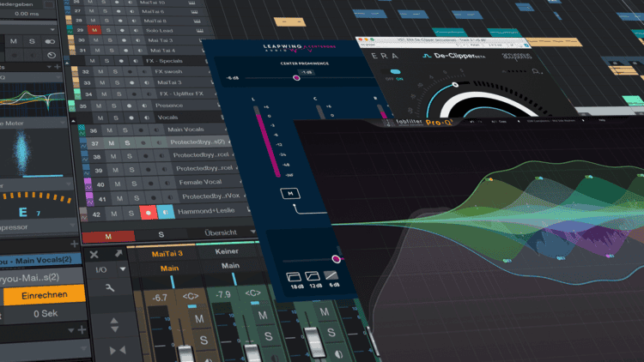Click Leapwing M mono button
The image size is (644, 362).
click(290, 193)
